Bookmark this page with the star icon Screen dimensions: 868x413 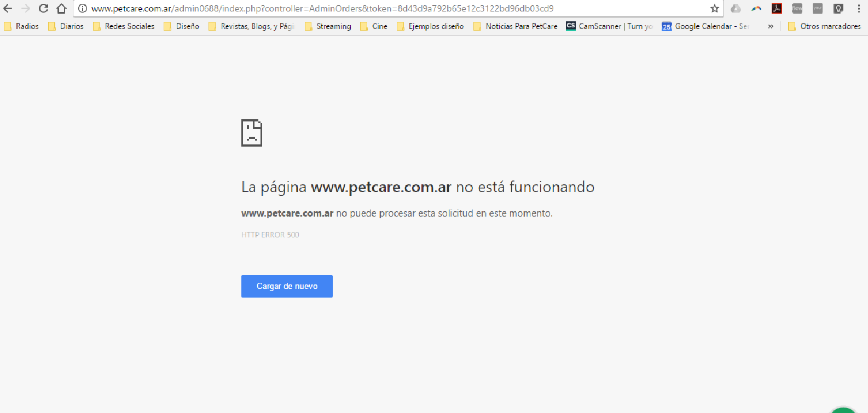[715, 8]
